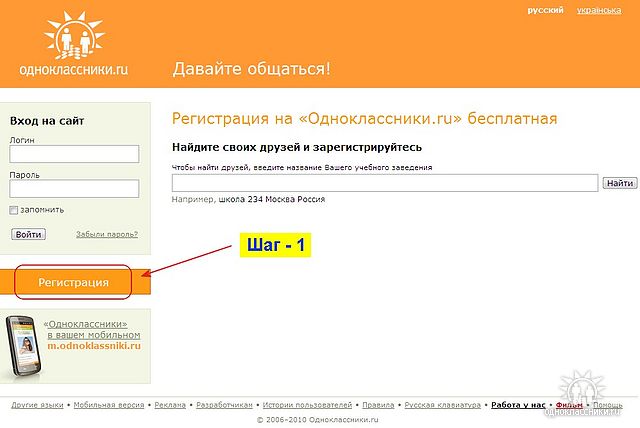Image resolution: width=640 pixels, height=428 pixels.
Task: Switch language to русский
Action: coord(545,10)
